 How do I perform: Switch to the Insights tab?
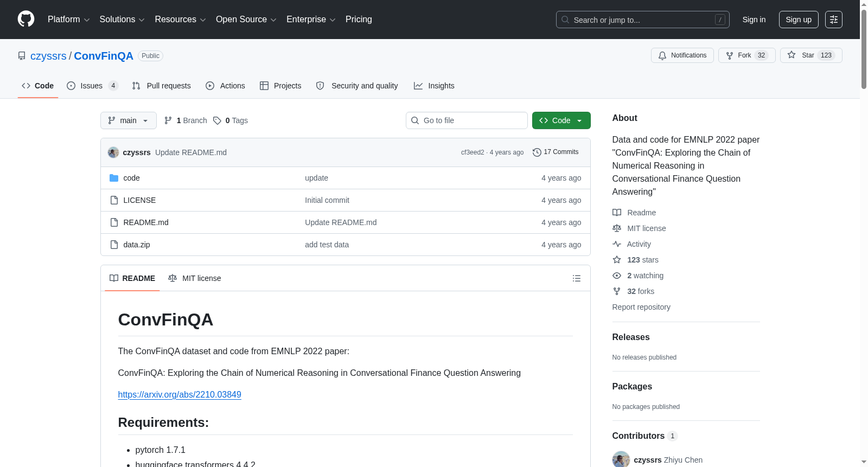click(x=434, y=86)
